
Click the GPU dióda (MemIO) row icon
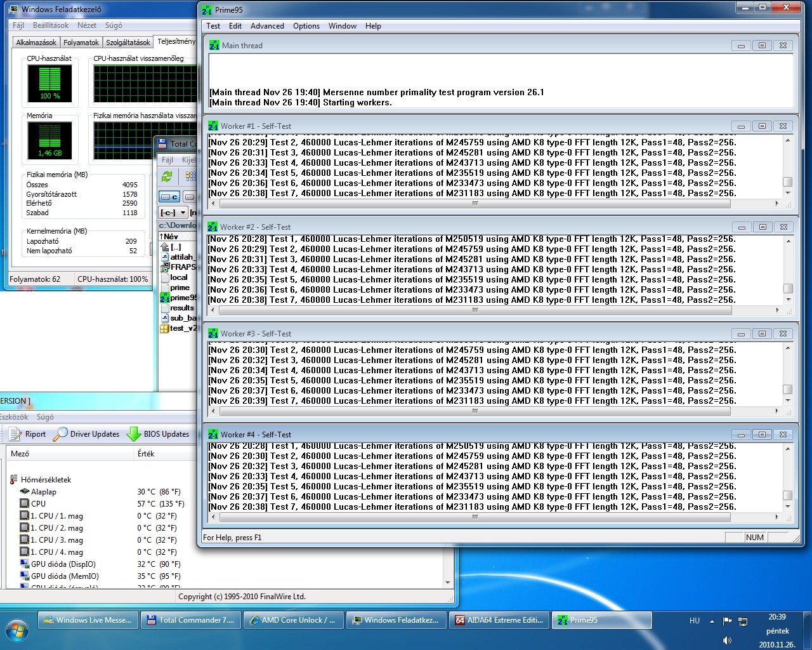point(25,576)
